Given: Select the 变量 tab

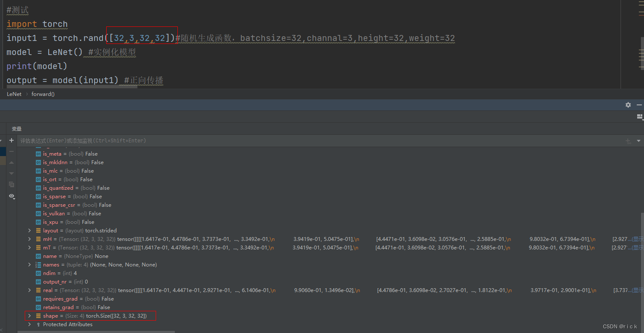Looking at the screenshot, I should [17, 129].
